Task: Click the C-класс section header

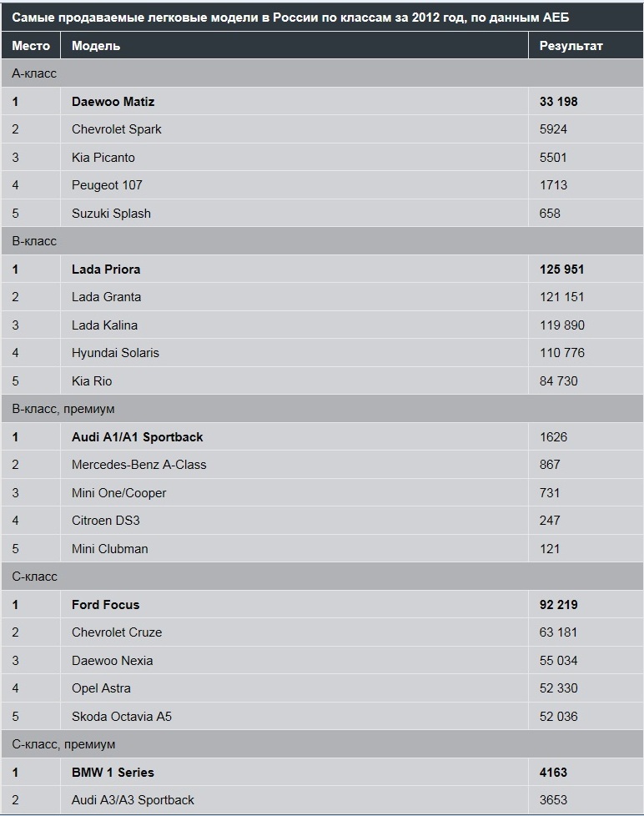Action: pyautogui.click(x=322, y=577)
